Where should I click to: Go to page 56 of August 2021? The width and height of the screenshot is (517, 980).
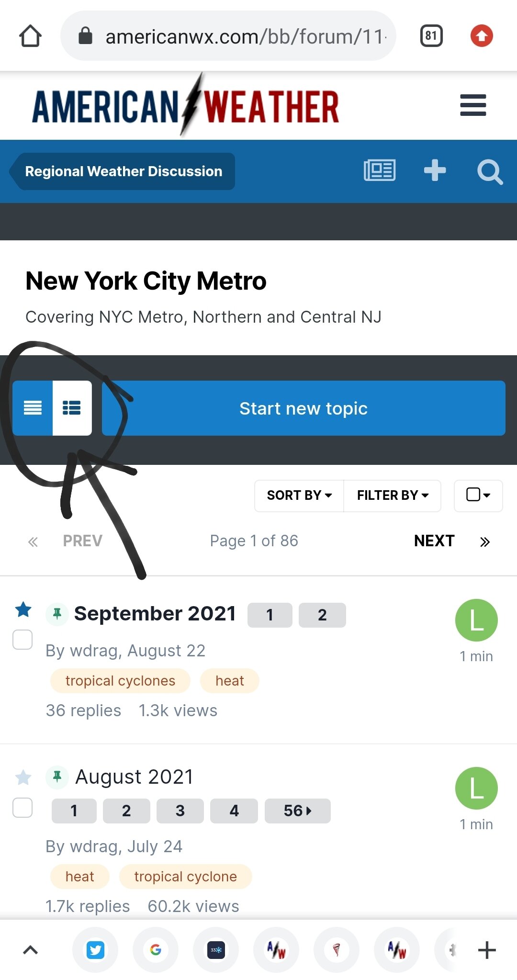tap(297, 811)
